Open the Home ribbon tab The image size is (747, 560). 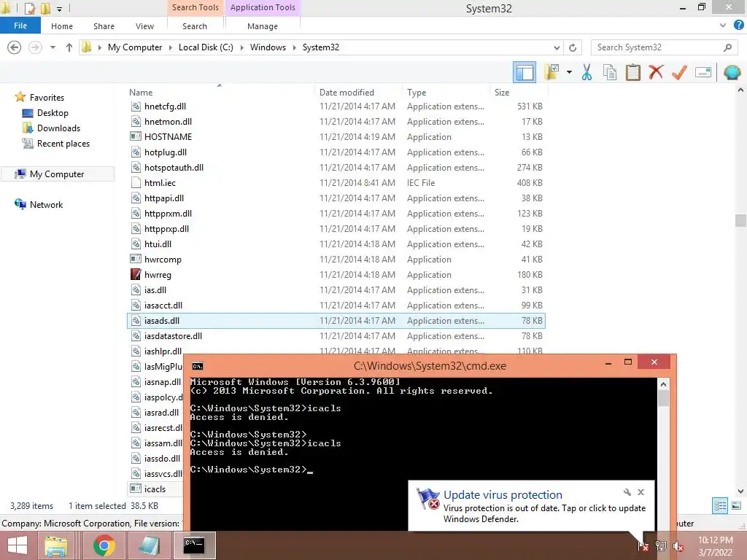[x=62, y=26]
